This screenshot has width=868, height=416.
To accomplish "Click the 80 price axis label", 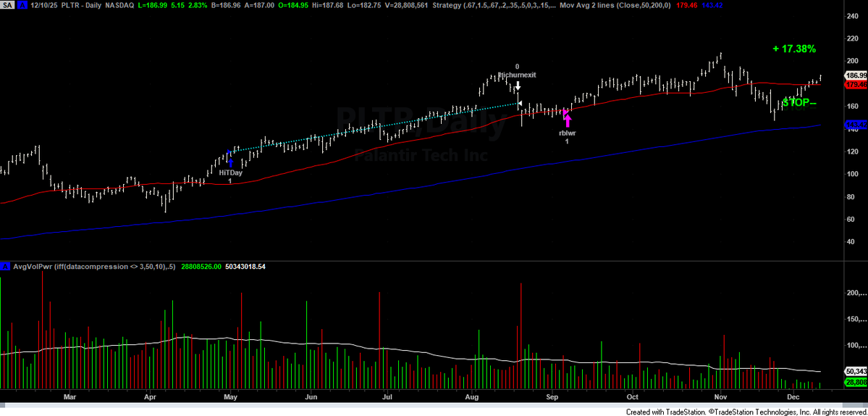I will (x=852, y=196).
